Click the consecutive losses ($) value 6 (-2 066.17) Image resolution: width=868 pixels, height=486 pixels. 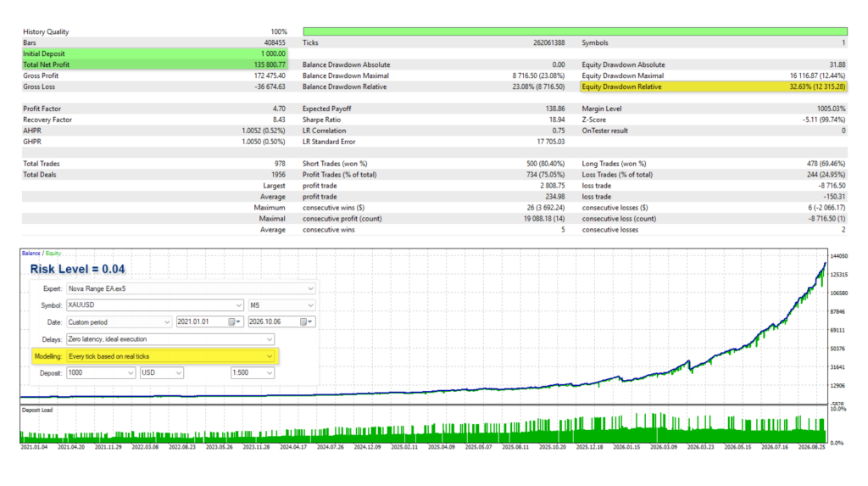pos(826,208)
